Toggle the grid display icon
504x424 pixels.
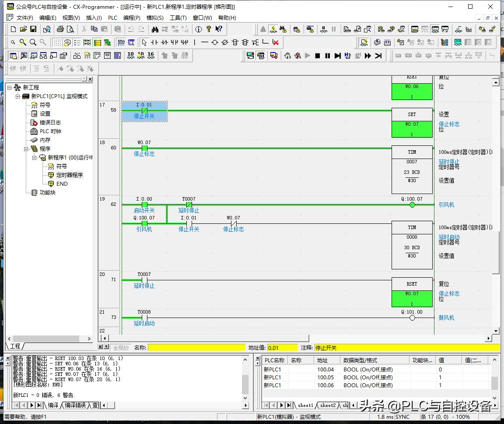click(57, 42)
